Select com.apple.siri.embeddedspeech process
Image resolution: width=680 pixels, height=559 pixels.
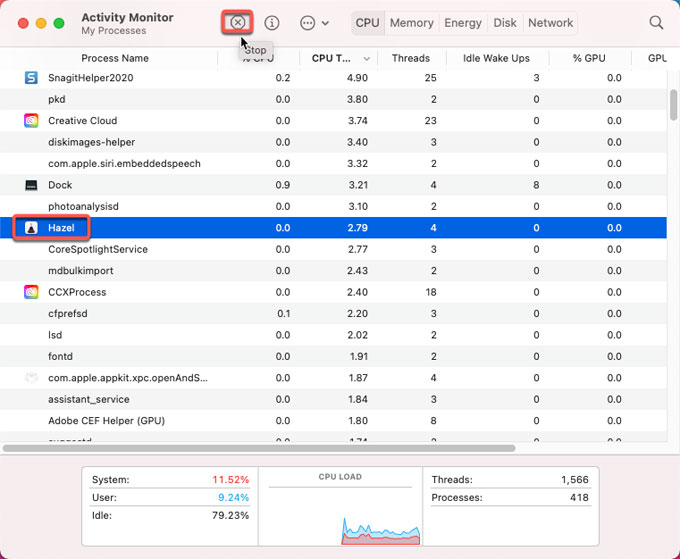[x=333, y=163]
